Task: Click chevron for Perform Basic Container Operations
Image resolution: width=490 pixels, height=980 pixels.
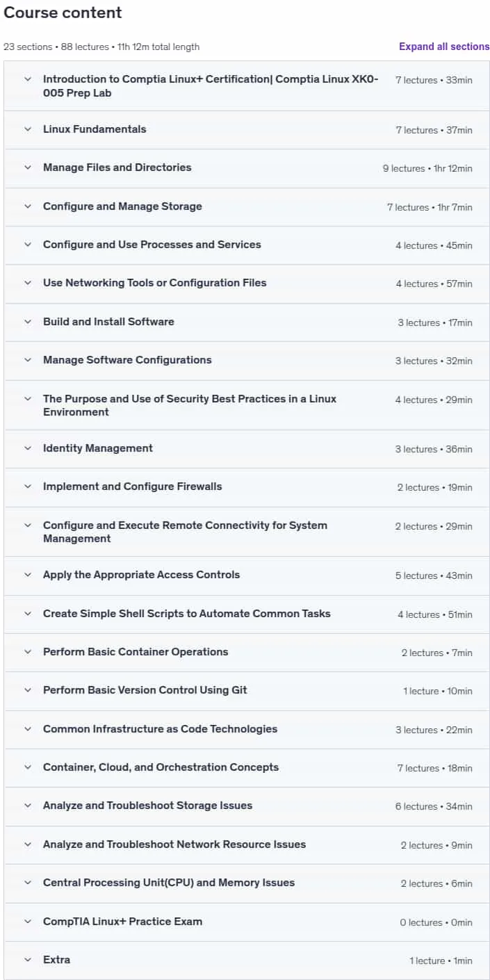Action: tap(28, 652)
